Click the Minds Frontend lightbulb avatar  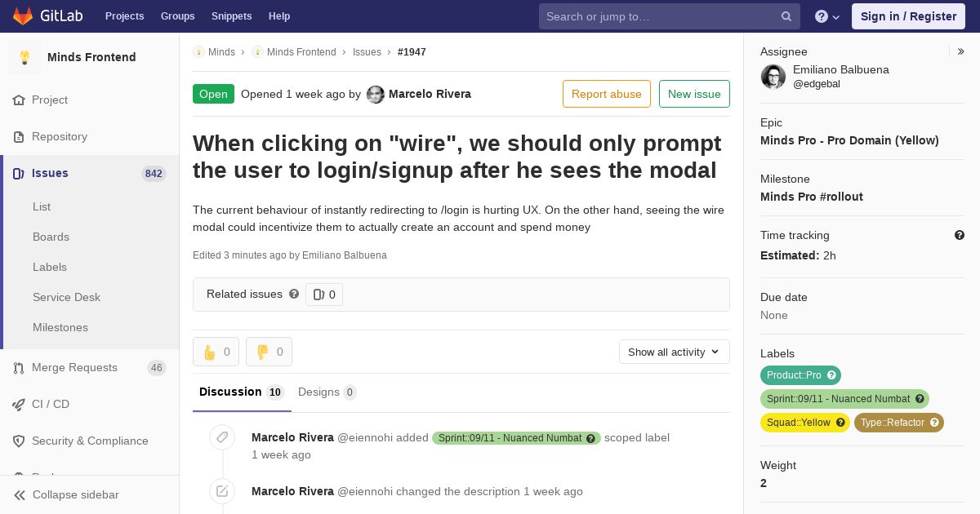pos(24,57)
